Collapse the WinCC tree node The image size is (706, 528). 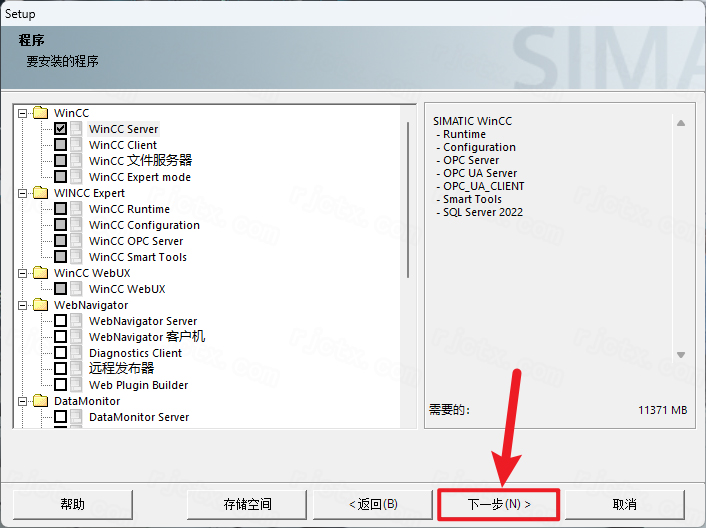(23, 113)
